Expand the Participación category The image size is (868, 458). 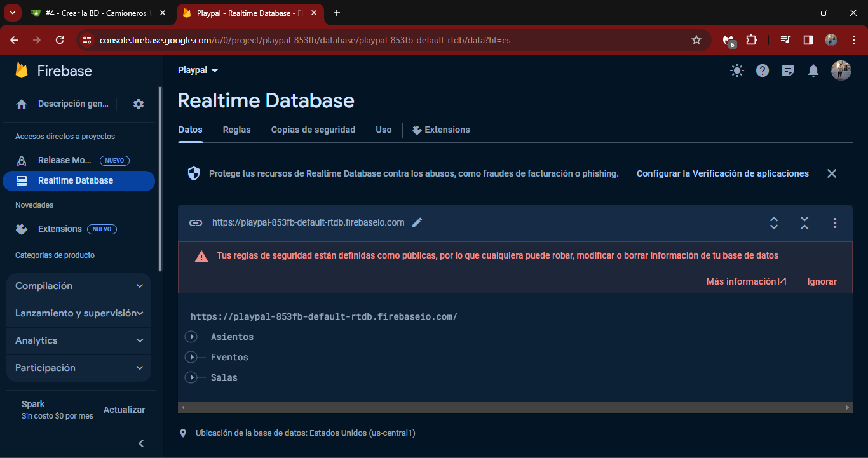pyautogui.click(x=79, y=368)
